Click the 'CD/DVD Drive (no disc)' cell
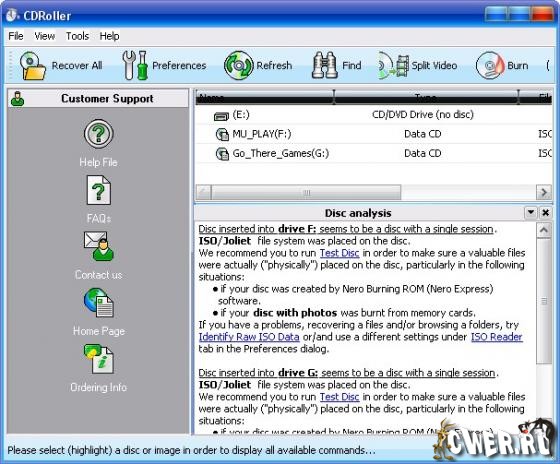The image size is (560, 464). pos(423,115)
